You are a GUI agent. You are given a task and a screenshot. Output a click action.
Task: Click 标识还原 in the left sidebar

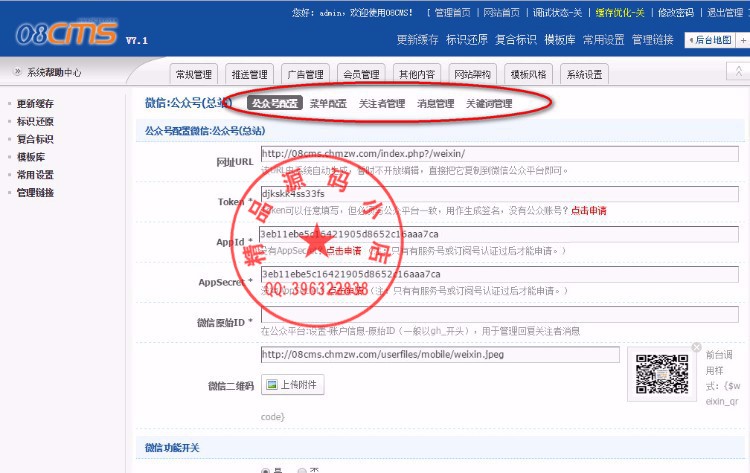coord(35,121)
